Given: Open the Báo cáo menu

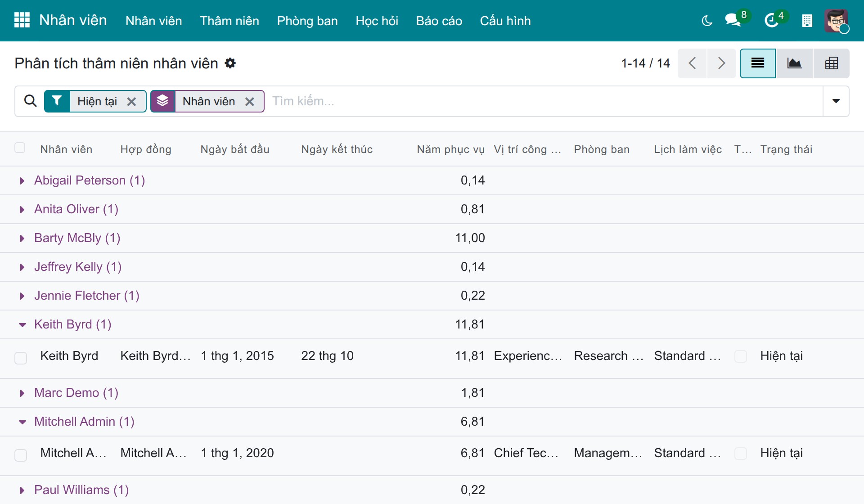Looking at the screenshot, I should coord(439,21).
